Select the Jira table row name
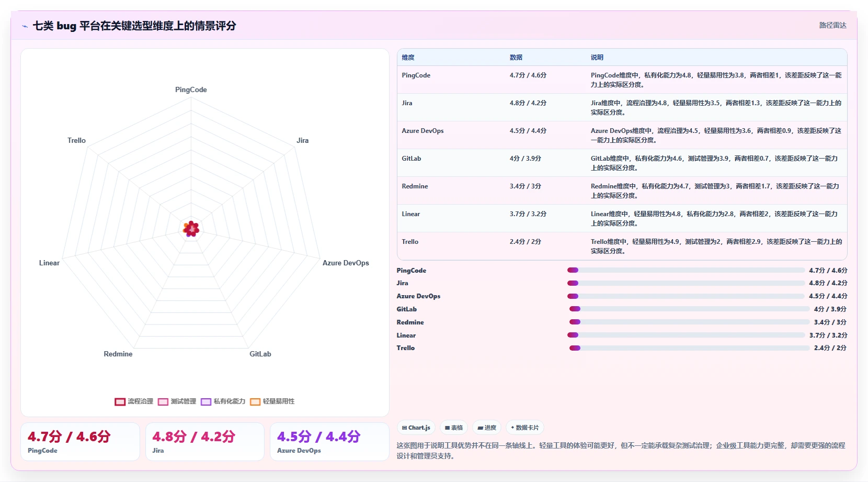This screenshot has height=482, width=868. pyautogui.click(x=407, y=103)
